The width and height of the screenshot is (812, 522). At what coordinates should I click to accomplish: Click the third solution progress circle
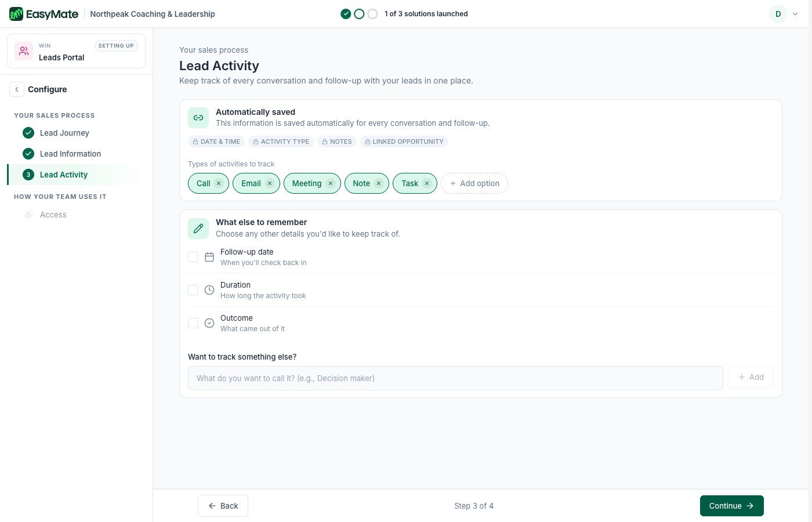coord(372,14)
